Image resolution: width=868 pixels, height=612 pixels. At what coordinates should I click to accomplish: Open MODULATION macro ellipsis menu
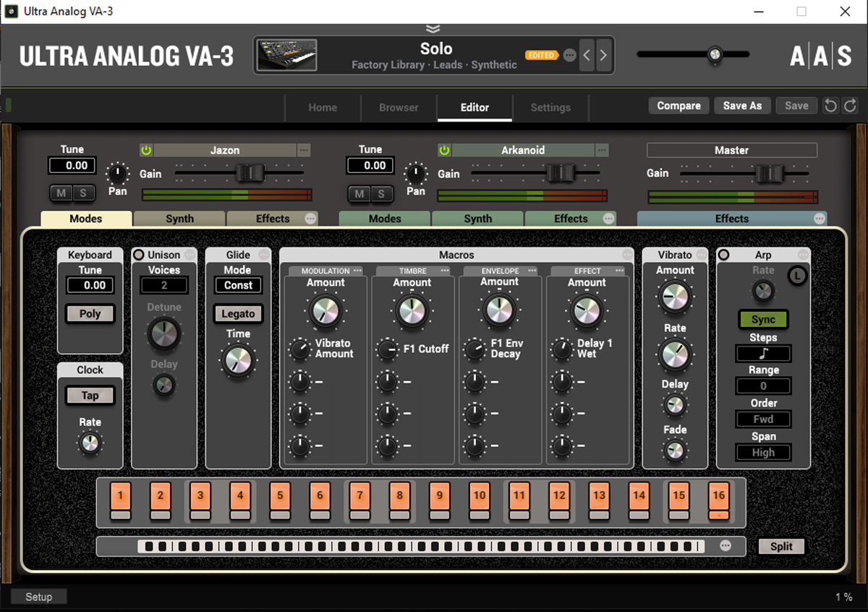pos(357,271)
